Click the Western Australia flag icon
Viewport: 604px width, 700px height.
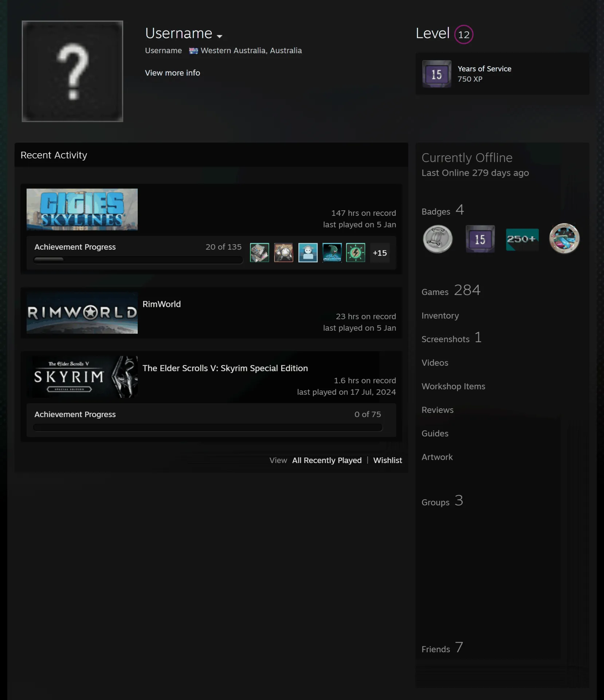point(193,51)
